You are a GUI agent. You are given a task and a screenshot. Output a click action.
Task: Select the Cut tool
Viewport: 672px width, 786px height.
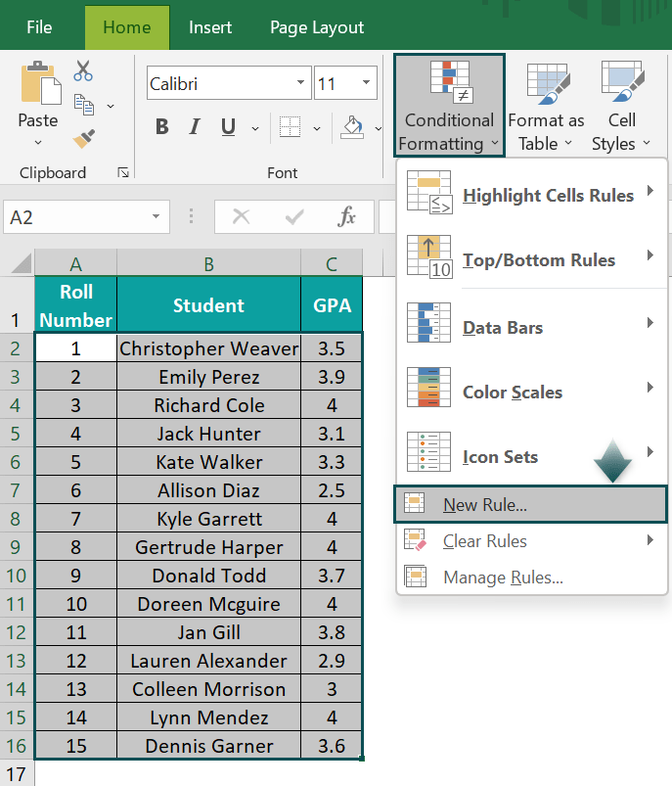[x=82, y=70]
